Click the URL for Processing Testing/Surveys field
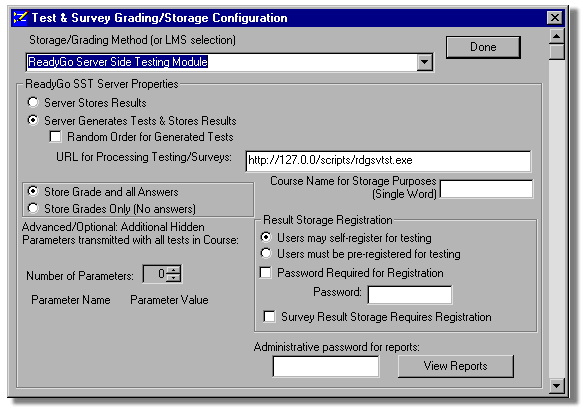This screenshot has width=585, height=409. [x=388, y=161]
